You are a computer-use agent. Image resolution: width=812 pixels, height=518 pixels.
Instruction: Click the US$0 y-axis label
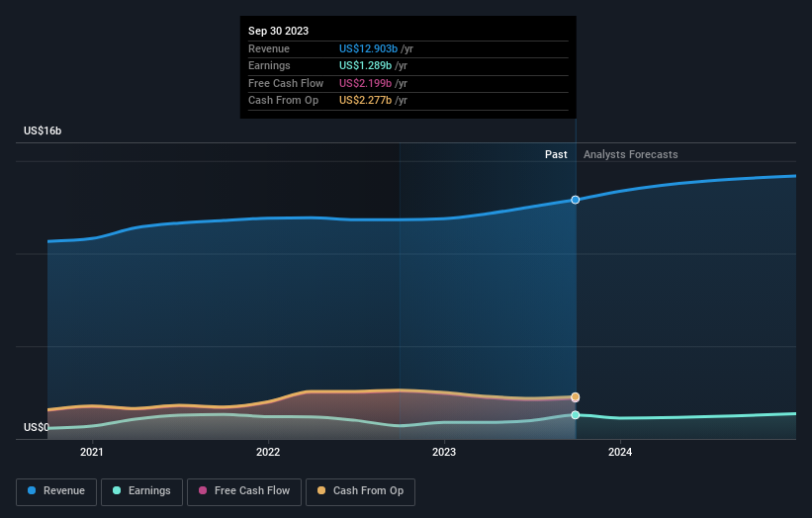pos(37,428)
